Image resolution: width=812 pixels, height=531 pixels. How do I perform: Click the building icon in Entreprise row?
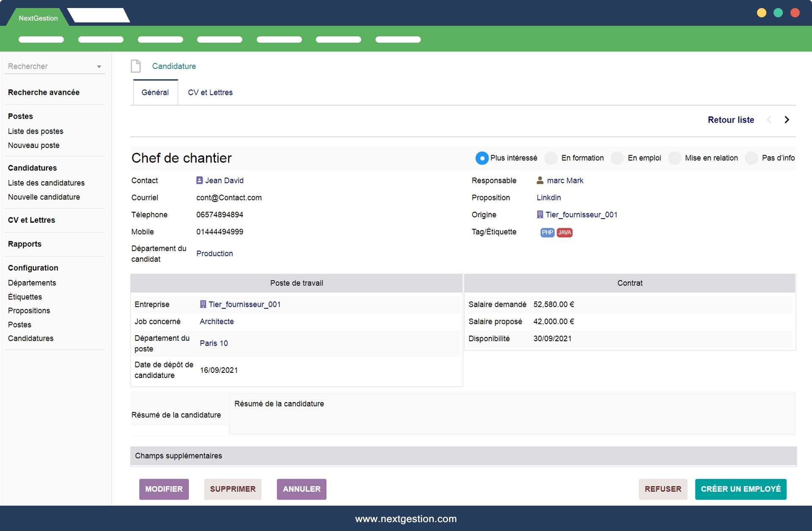pyautogui.click(x=203, y=304)
